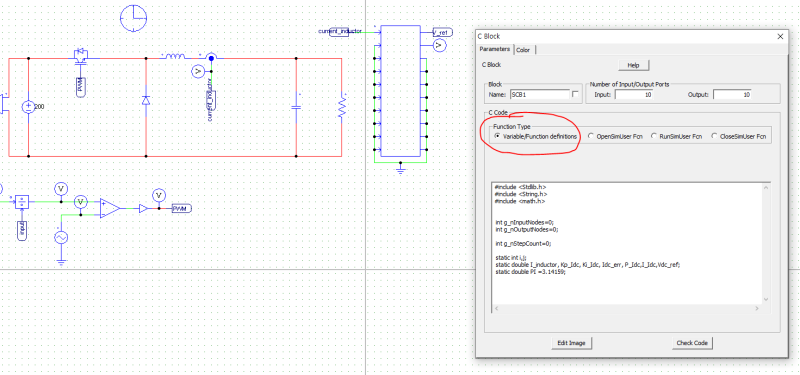Select the 200 V DC voltage source
This screenshot has height=375, width=800.
(x=28, y=107)
